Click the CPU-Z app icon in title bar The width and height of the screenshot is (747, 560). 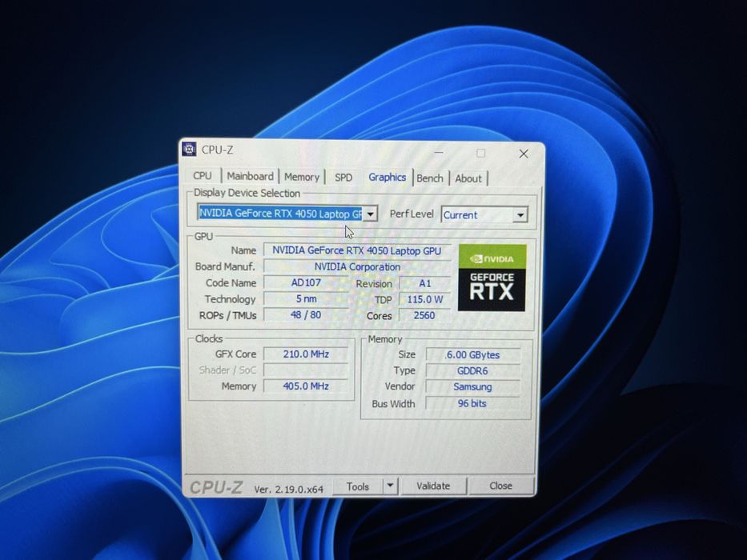[189, 149]
